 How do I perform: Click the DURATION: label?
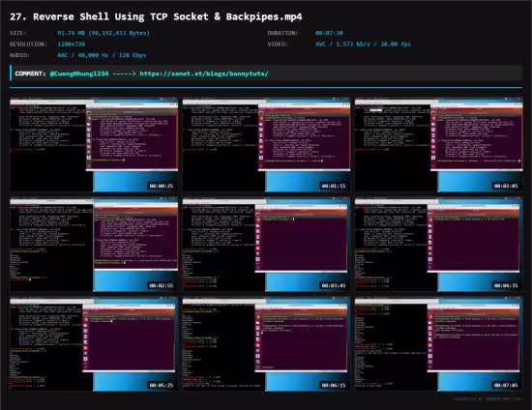(282, 33)
